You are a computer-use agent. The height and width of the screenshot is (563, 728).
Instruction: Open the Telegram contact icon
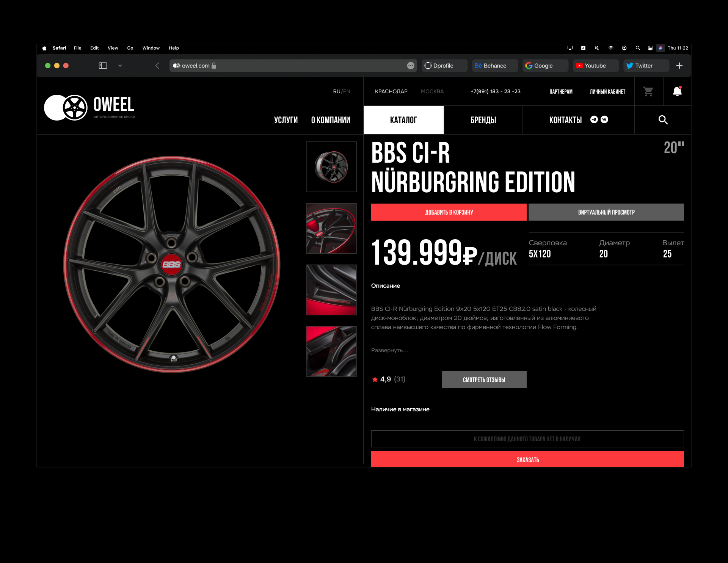(x=594, y=119)
